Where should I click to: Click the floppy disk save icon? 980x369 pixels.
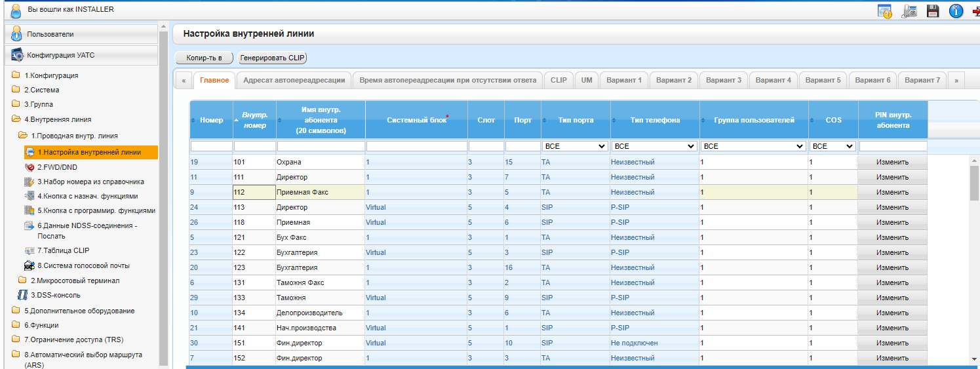(x=933, y=11)
